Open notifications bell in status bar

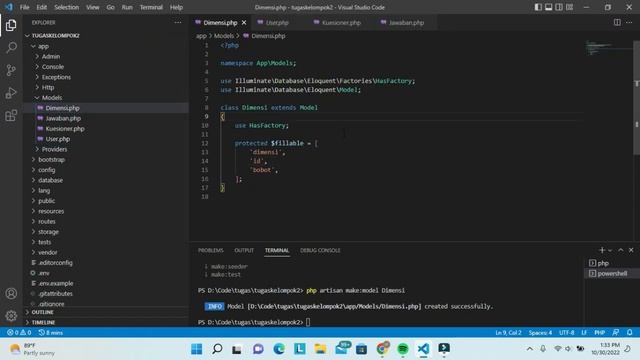[630, 333]
